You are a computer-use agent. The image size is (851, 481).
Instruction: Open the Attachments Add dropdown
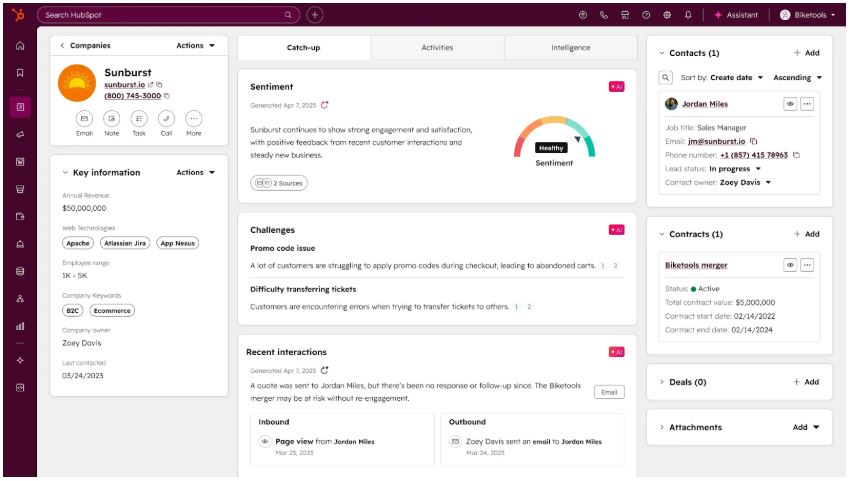tap(806, 427)
